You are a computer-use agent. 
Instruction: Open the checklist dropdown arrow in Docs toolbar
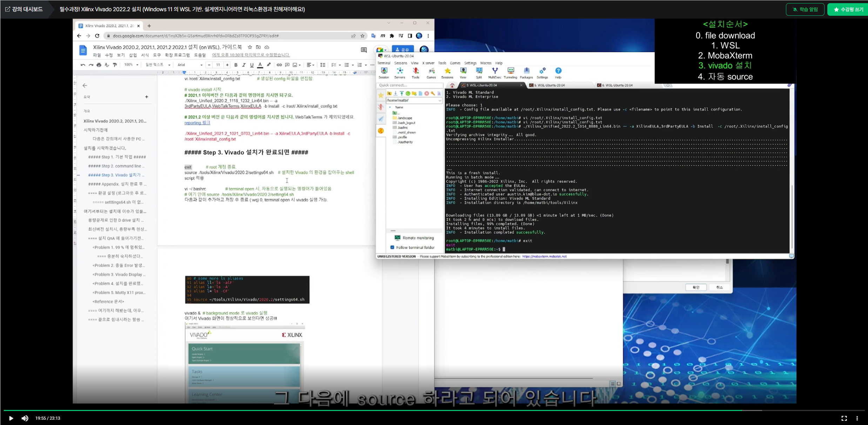tap(339, 65)
